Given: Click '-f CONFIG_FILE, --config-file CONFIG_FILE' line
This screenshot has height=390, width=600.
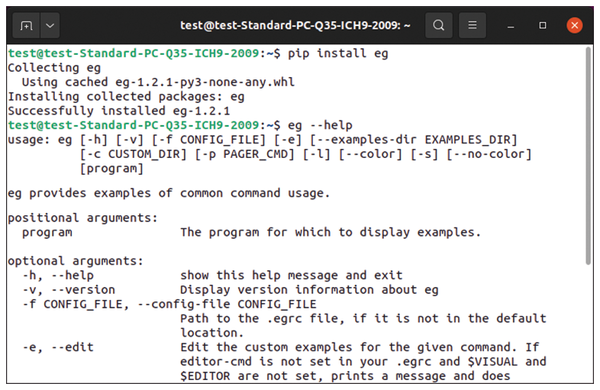Looking at the screenshot, I should pos(169,304).
